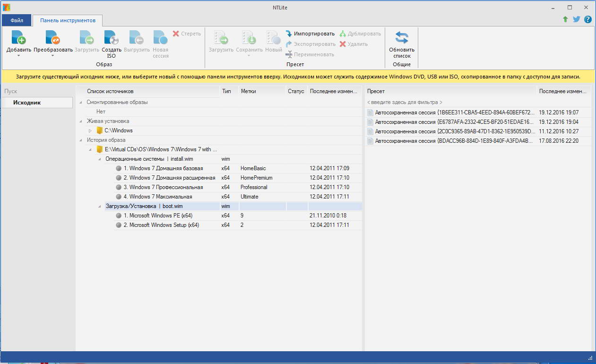Click the folder icon beside C:\Windows

99,130
